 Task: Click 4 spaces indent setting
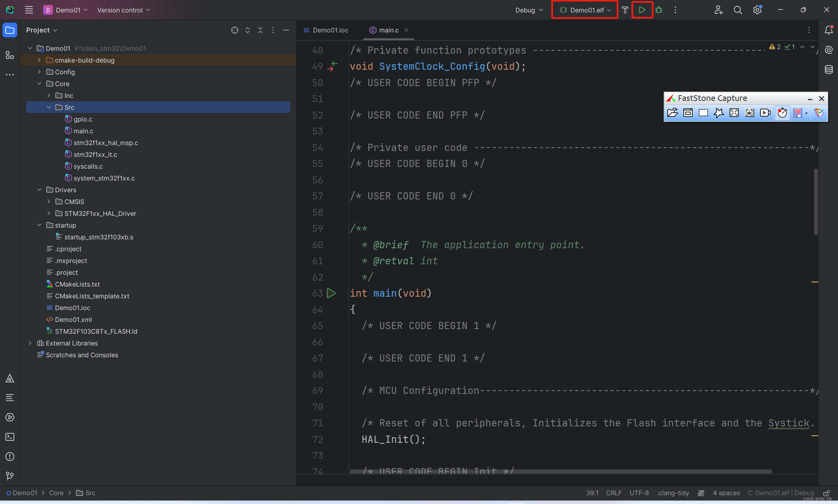726,493
